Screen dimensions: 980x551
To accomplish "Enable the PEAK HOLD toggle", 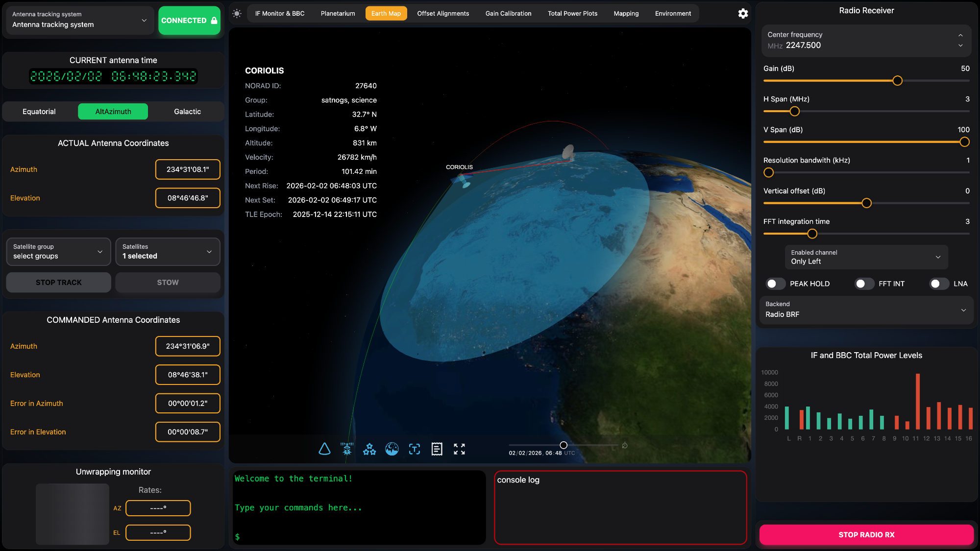I will [775, 284].
